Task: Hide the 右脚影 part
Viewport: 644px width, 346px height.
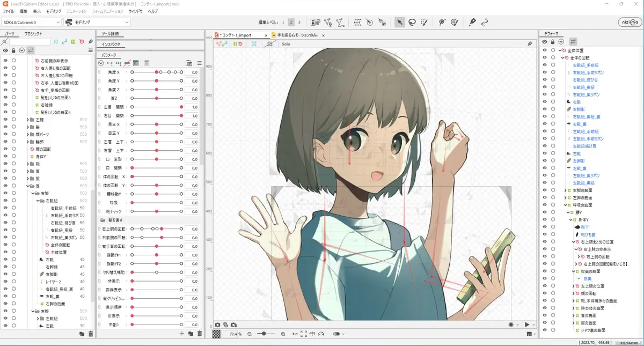Action: click(5, 274)
